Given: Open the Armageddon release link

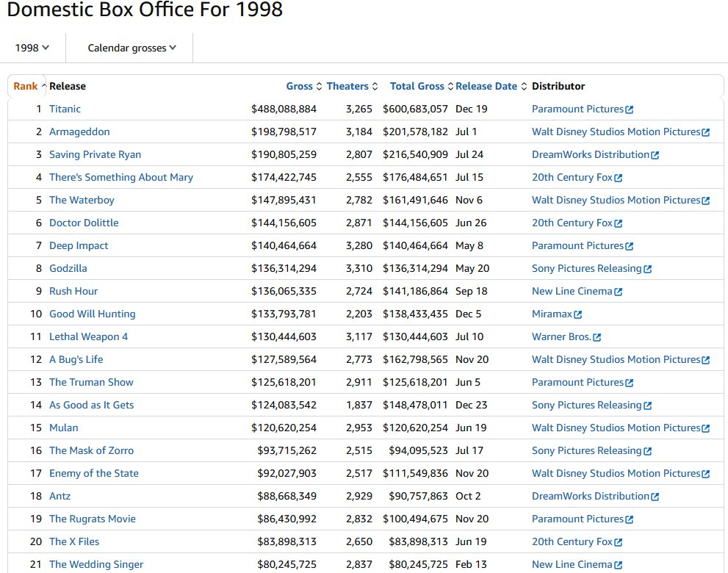Looking at the screenshot, I should click(79, 131).
